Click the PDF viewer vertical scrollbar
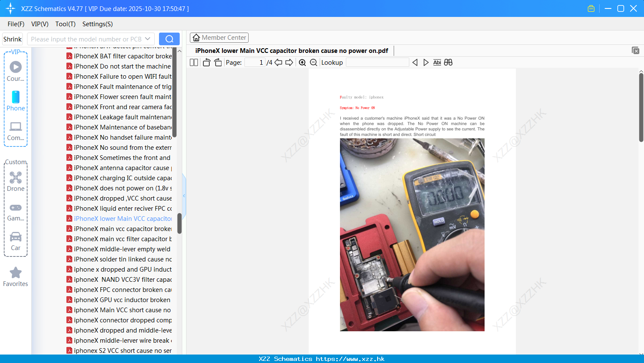 (x=641, y=107)
